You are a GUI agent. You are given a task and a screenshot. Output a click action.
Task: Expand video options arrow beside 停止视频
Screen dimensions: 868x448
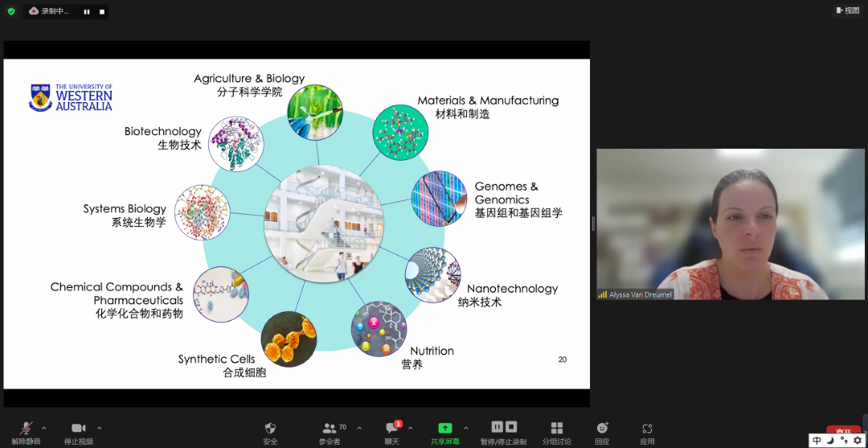click(100, 428)
